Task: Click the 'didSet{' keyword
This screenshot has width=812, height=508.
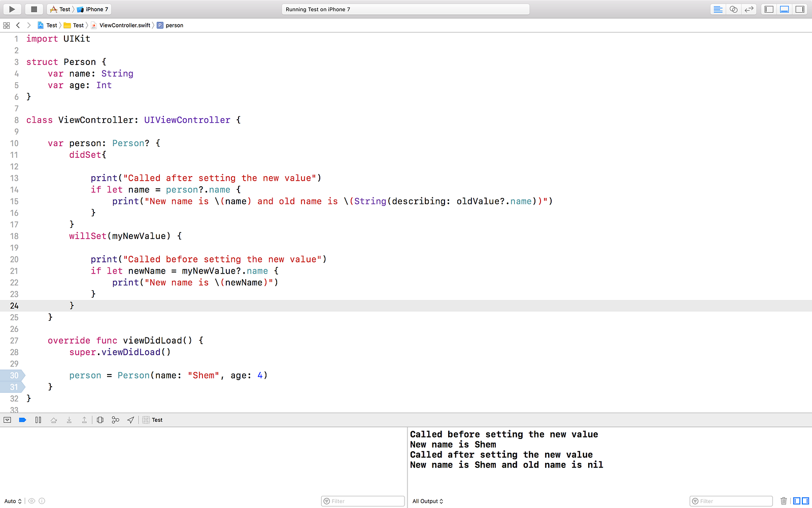Action: (88, 155)
